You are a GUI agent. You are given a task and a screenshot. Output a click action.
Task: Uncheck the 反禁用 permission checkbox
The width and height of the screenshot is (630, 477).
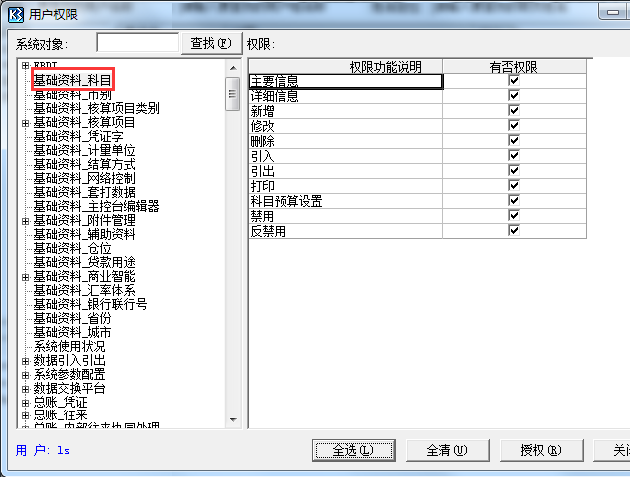tap(514, 231)
